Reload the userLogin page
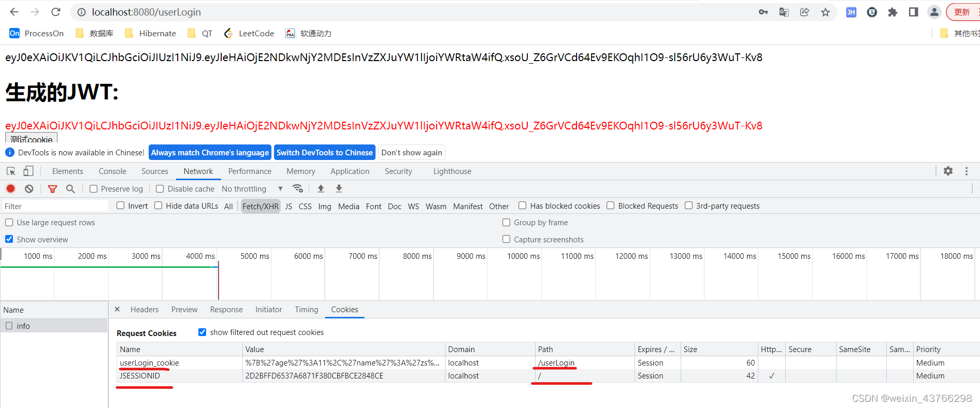 point(56,12)
